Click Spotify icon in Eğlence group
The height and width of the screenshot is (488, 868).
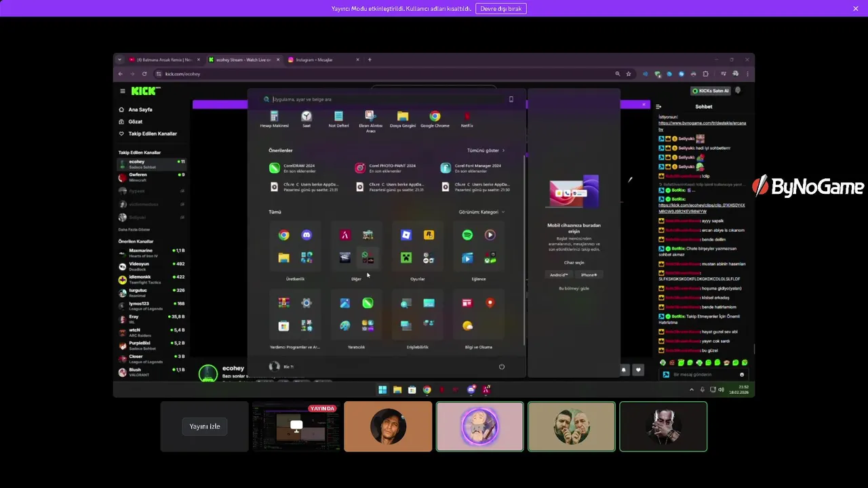467,235
